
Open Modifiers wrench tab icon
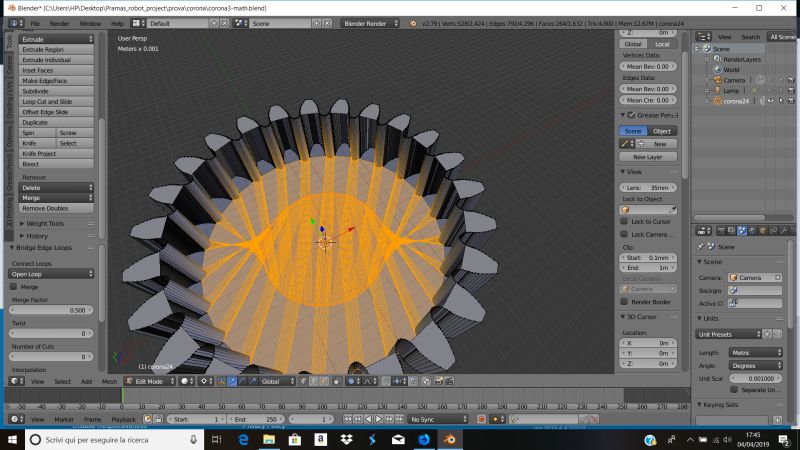(784, 231)
